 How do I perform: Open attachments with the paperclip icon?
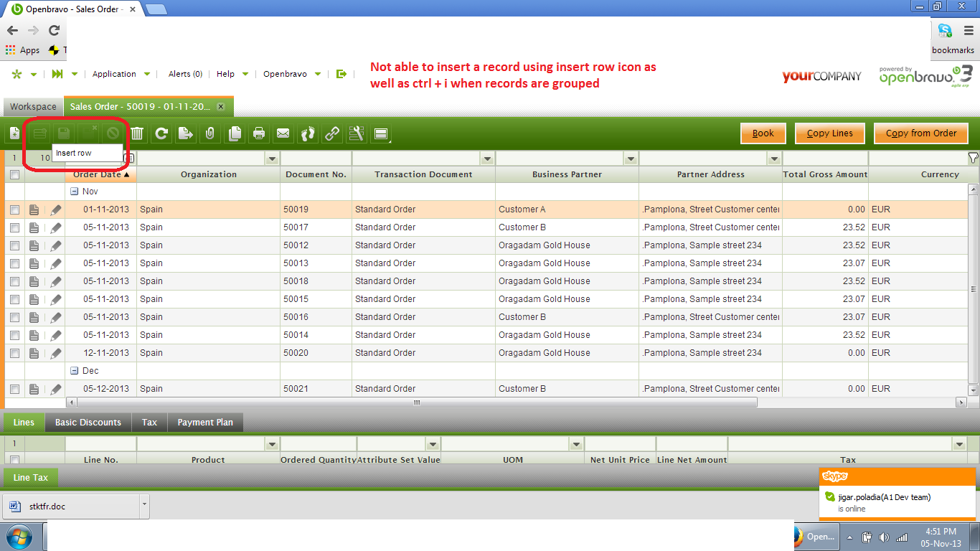(210, 133)
